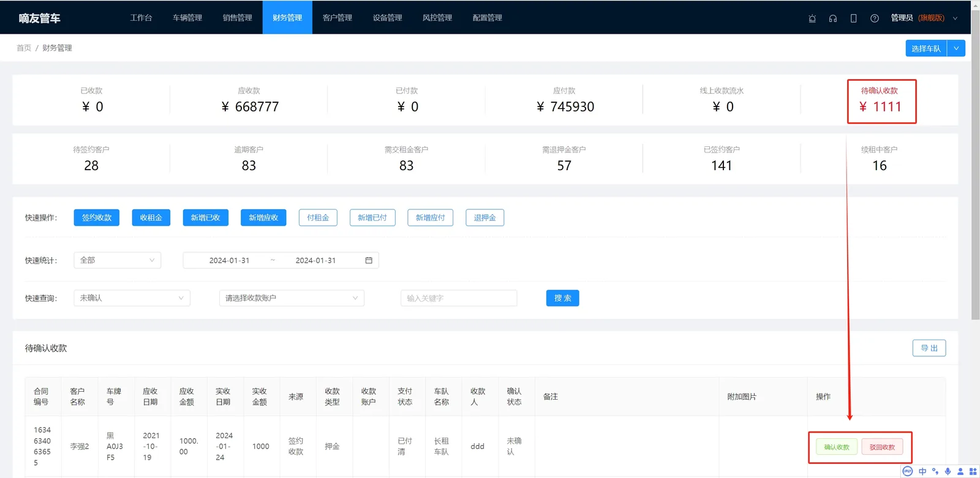Image resolution: width=980 pixels, height=478 pixels.
Task: Click the 输入关键字 keyword input field
Action: coord(459,298)
